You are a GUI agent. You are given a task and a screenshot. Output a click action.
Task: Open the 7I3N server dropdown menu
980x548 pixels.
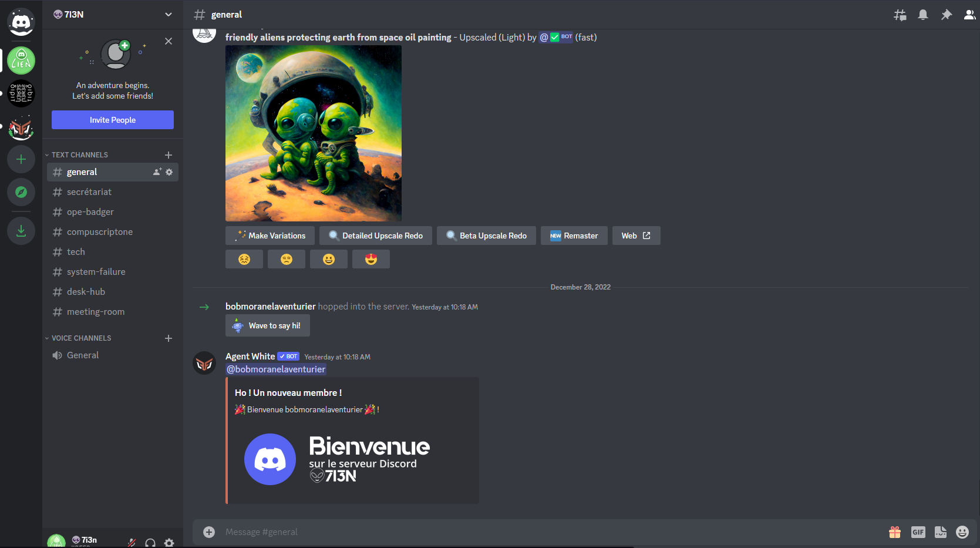[x=169, y=15]
